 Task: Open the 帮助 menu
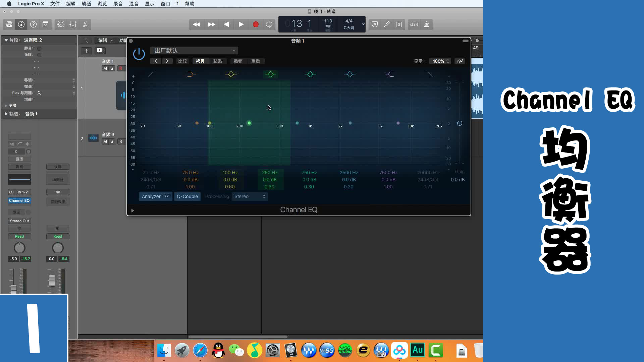coord(190,4)
